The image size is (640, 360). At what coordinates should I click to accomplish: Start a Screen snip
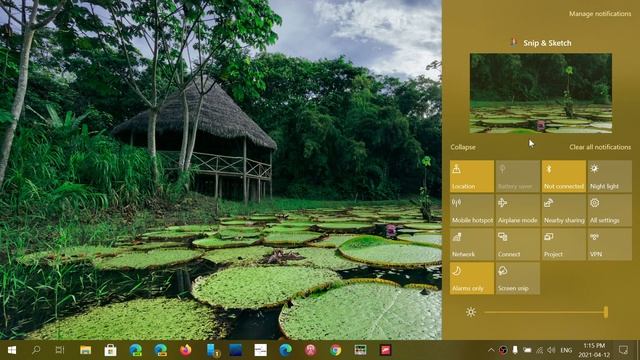point(518,278)
